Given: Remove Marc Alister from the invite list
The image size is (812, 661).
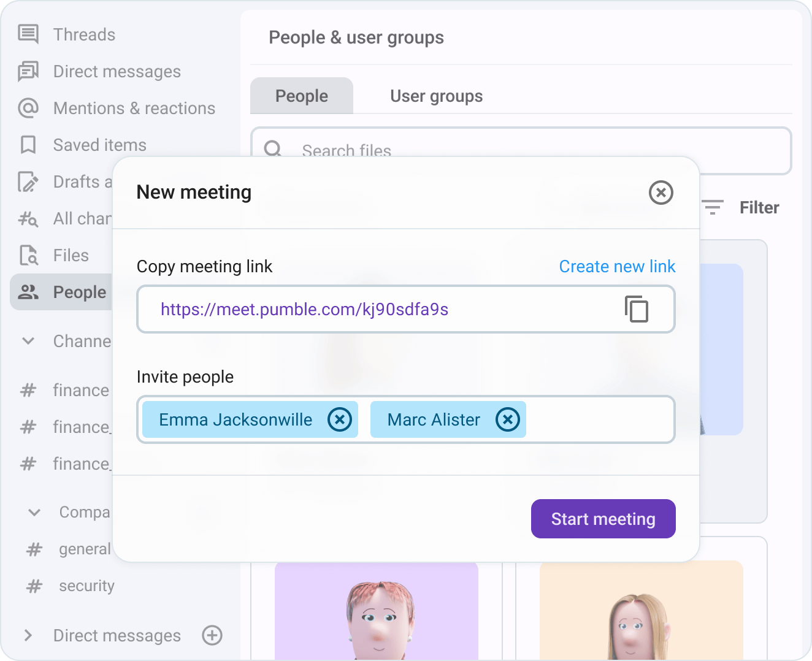Looking at the screenshot, I should [507, 419].
